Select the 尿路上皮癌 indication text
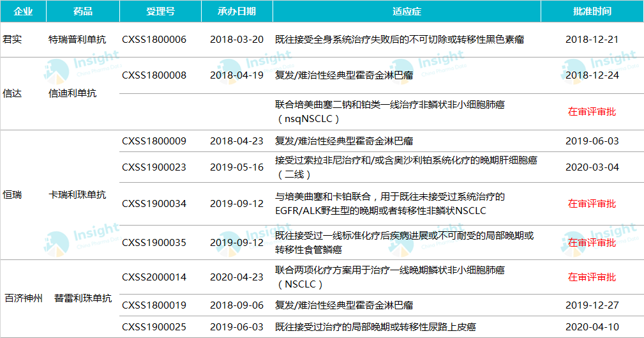This screenshot has width=644, height=338. (375, 327)
